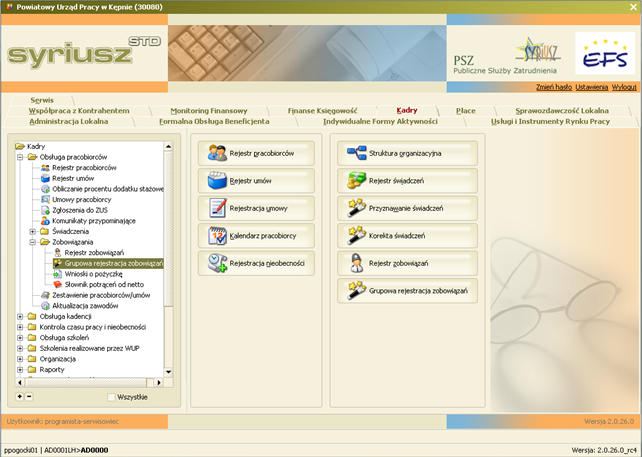Click Grupowa rejestracja zobowiązań wand button icon
The height and width of the screenshot is (457, 642).
click(357, 290)
